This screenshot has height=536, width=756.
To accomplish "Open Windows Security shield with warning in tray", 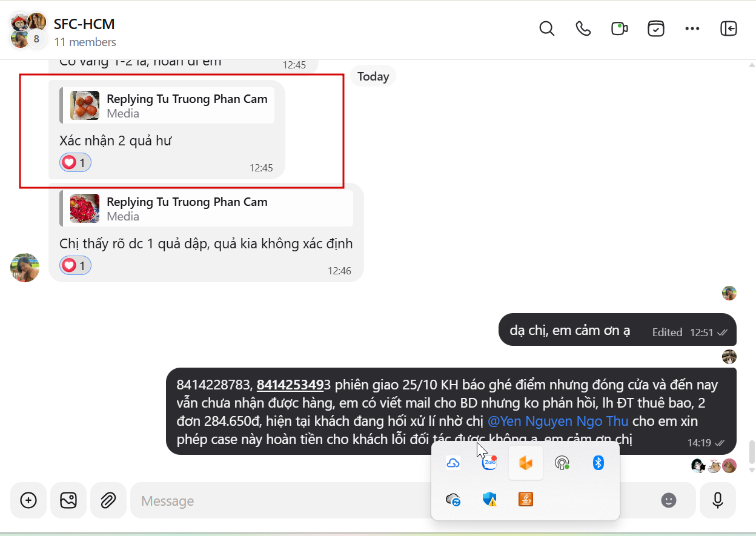I will (489, 500).
